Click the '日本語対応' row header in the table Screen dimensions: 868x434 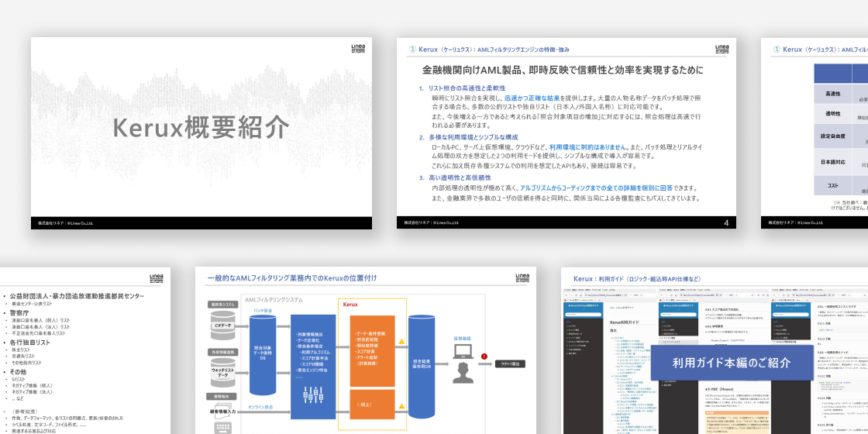tap(833, 162)
